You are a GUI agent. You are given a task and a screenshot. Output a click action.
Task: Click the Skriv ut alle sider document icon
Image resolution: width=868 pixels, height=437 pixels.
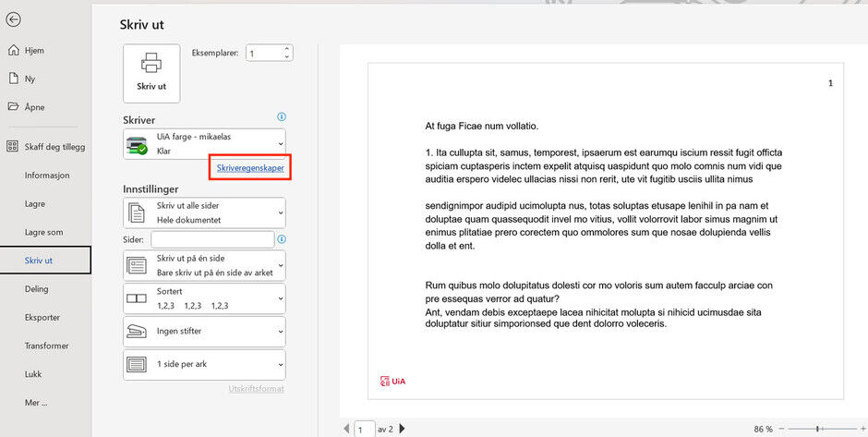point(137,212)
